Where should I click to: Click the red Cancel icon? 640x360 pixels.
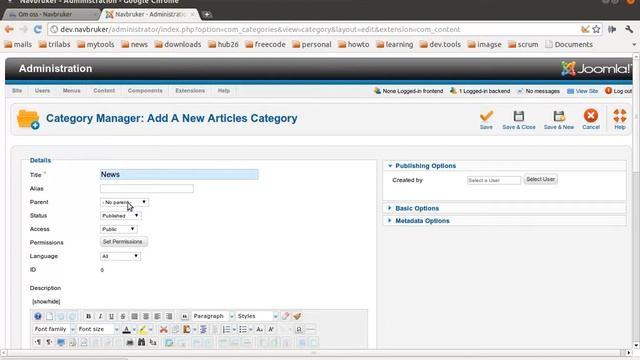click(591, 116)
